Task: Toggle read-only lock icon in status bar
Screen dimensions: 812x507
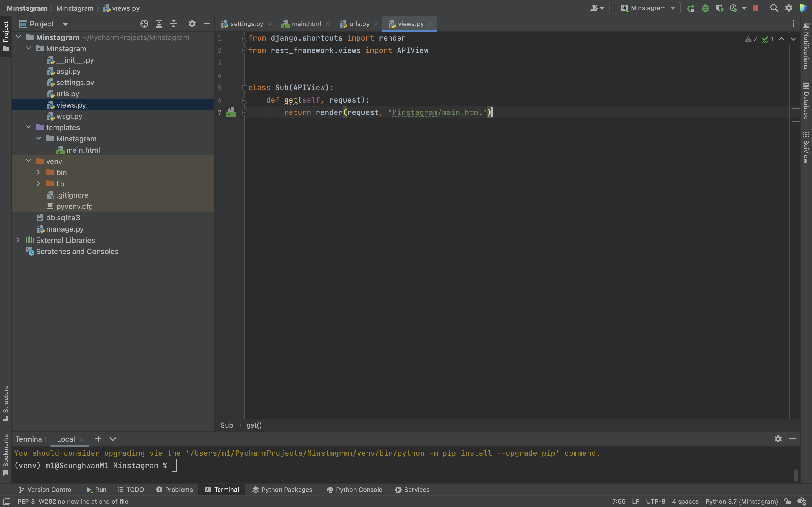Action: coord(787,501)
